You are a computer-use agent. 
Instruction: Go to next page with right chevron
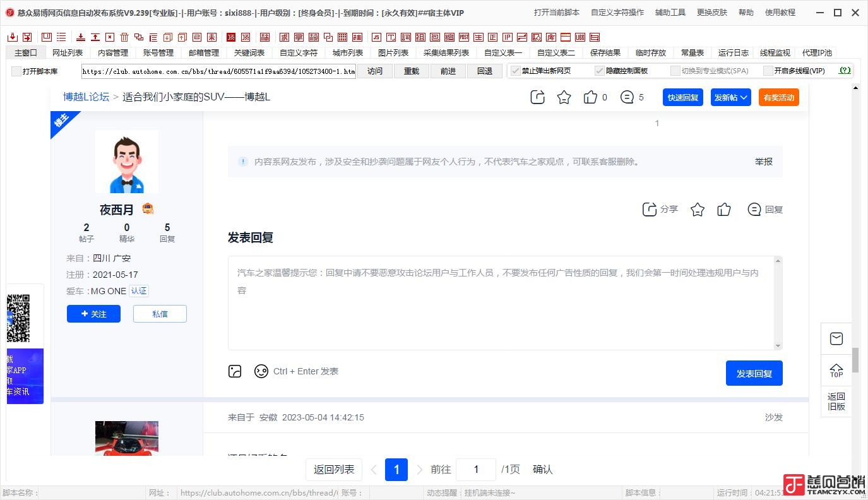(x=420, y=470)
